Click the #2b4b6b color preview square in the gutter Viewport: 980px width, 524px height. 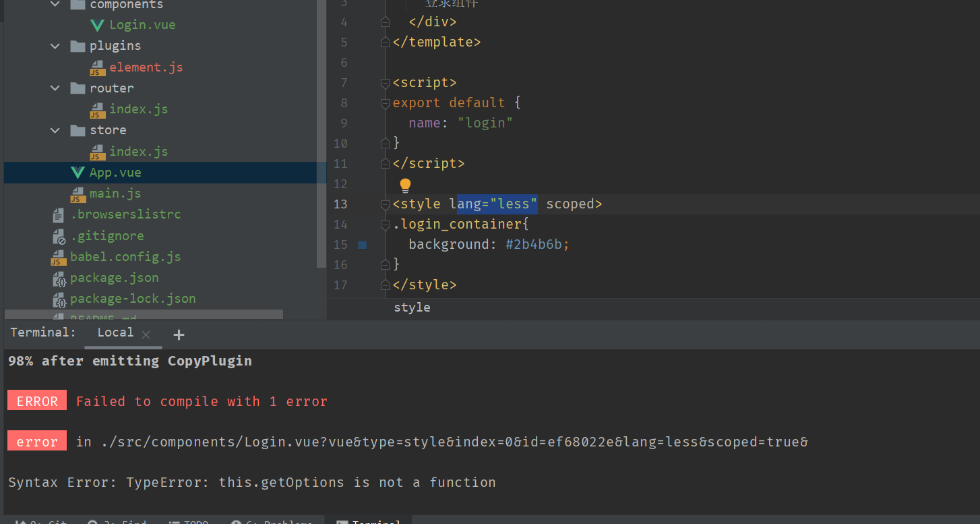[x=362, y=245]
